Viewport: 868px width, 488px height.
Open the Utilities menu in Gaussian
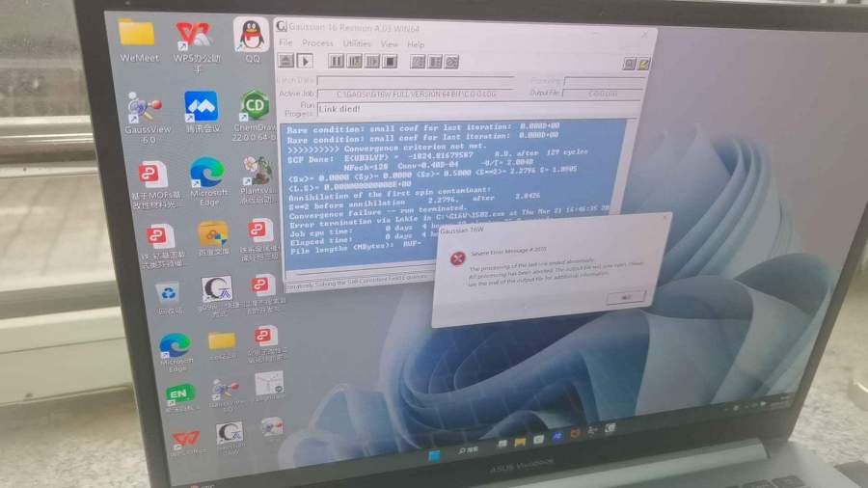click(x=357, y=43)
